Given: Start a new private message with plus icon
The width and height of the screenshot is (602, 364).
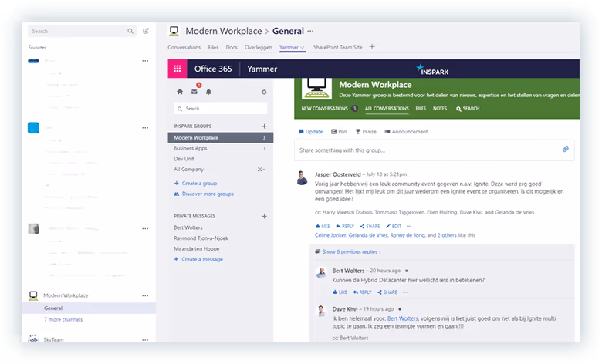Looking at the screenshot, I should (264, 217).
